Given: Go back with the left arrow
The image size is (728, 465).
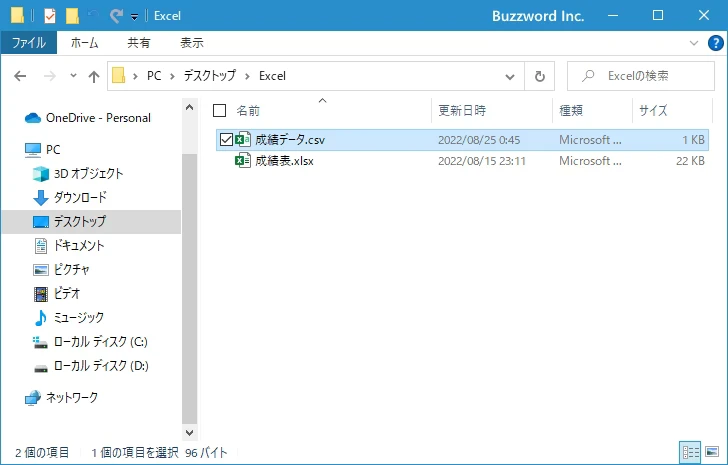Looking at the screenshot, I should pos(20,76).
